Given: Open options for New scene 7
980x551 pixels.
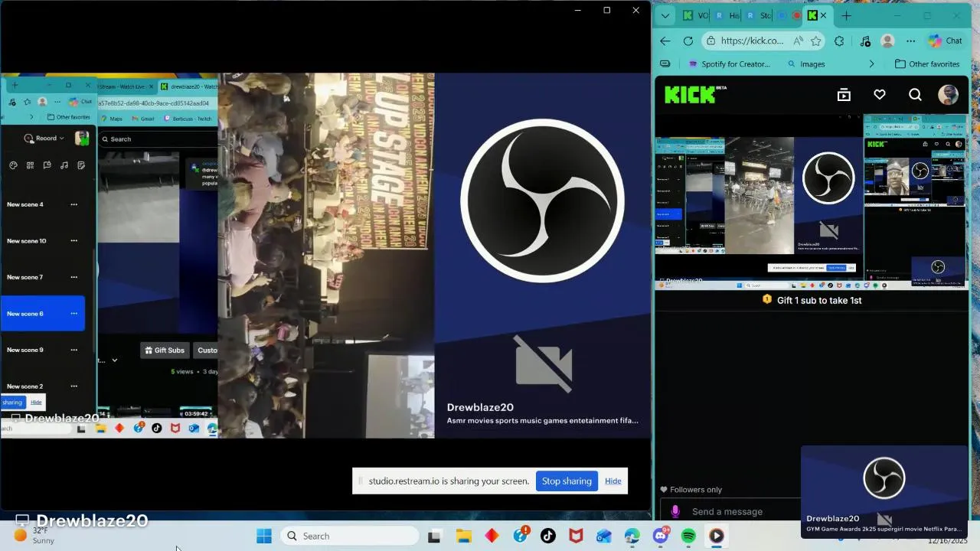Looking at the screenshot, I should click(x=73, y=277).
